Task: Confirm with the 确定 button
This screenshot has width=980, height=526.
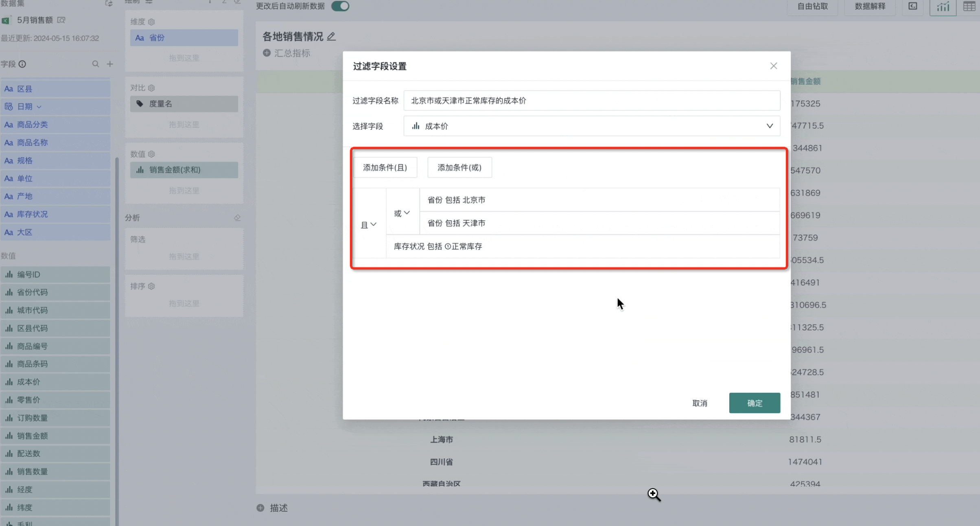Action: tap(754, 403)
